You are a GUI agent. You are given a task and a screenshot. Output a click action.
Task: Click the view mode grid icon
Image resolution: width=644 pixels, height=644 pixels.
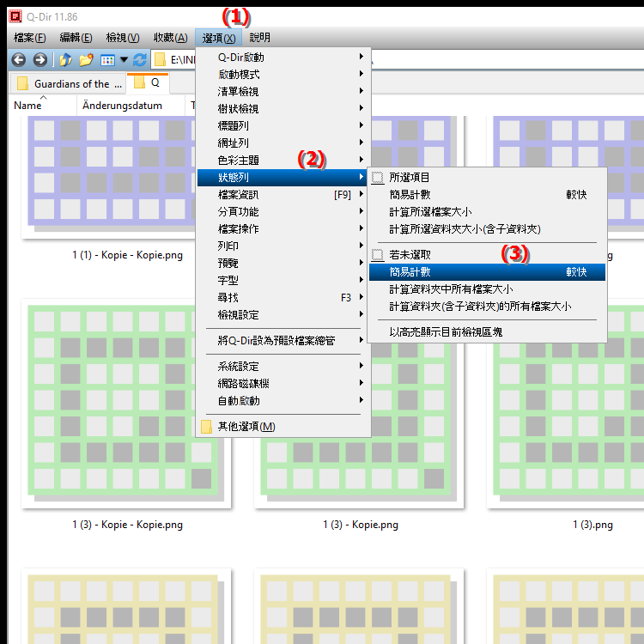tap(107, 60)
